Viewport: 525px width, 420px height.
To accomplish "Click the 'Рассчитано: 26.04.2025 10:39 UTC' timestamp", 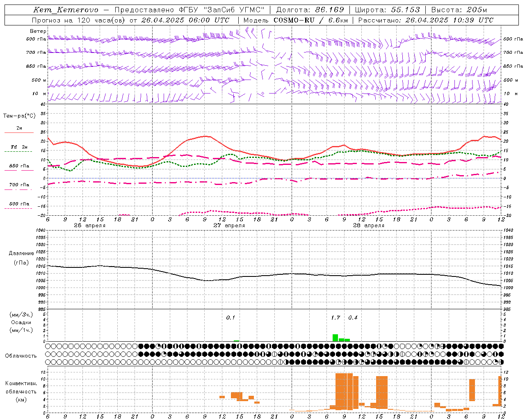I will tap(426, 20).
